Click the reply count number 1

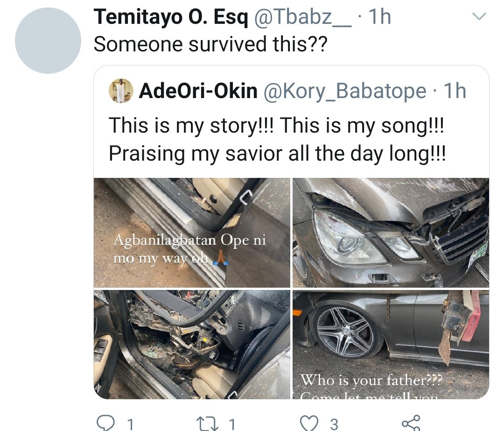[x=130, y=424]
